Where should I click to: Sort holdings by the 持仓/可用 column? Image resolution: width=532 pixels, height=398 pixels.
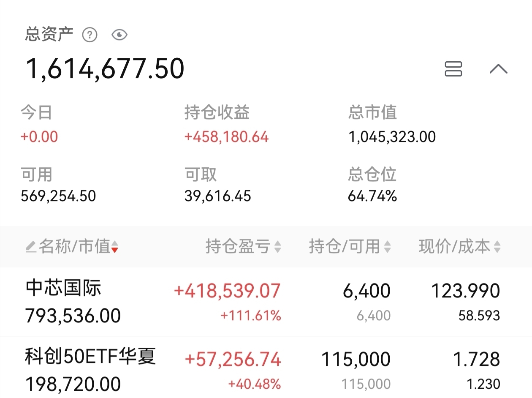point(350,246)
